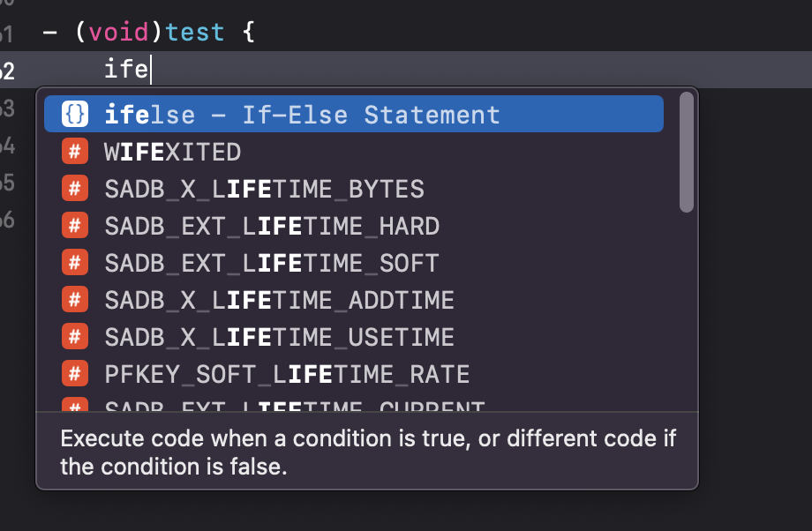The height and width of the screenshot is (531, 812).
Task: Click the braces snippet icon beside ifelse
Action: click(x=75, y=115)
